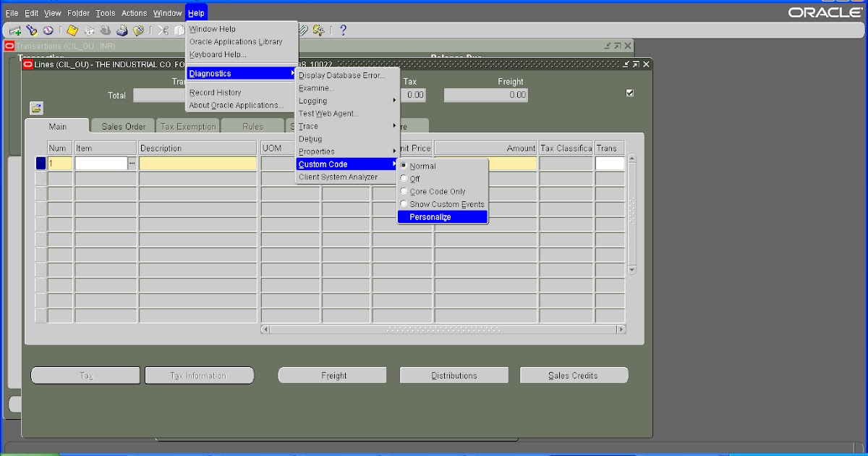
Task: Click the Help question mark toolbar icon
Action: click(x=342, y=30)
